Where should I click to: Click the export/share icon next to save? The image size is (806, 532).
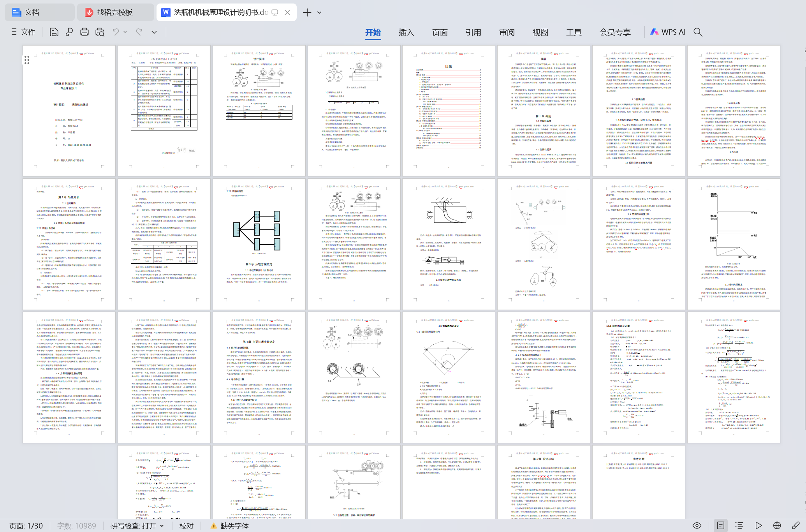[69, 32]
